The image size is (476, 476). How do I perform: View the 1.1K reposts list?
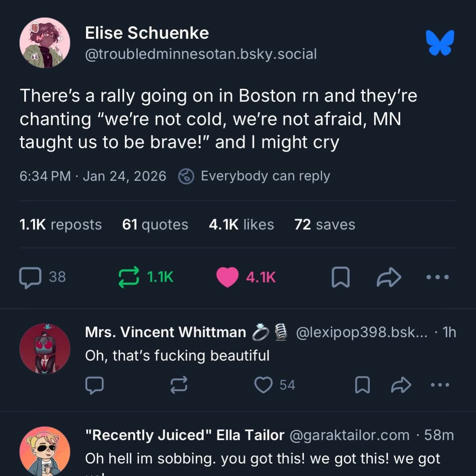coord(61,224)
